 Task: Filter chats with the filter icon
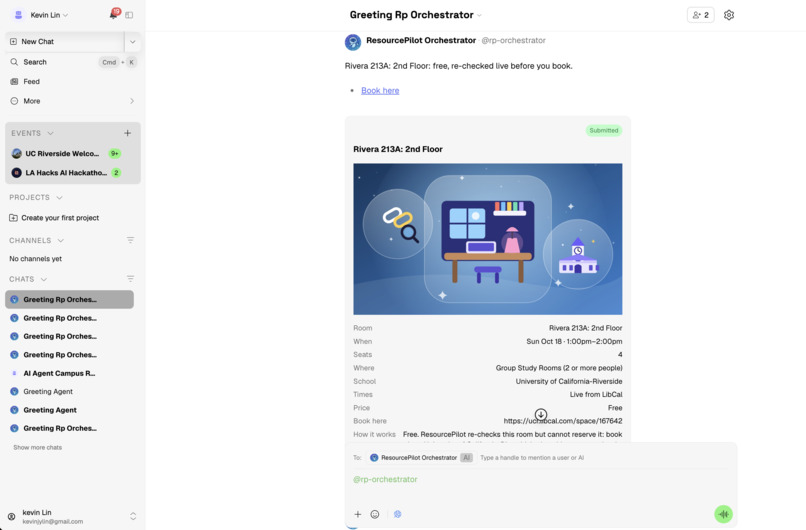(131, 279)
